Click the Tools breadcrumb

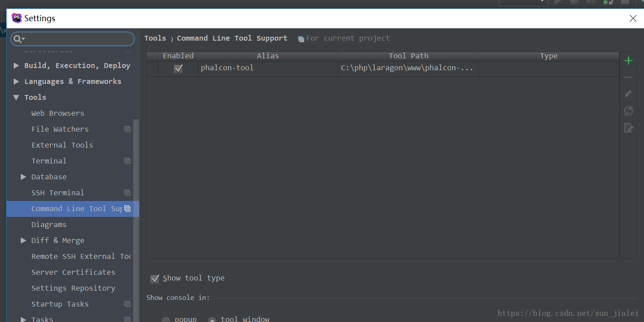coord(155,38)
